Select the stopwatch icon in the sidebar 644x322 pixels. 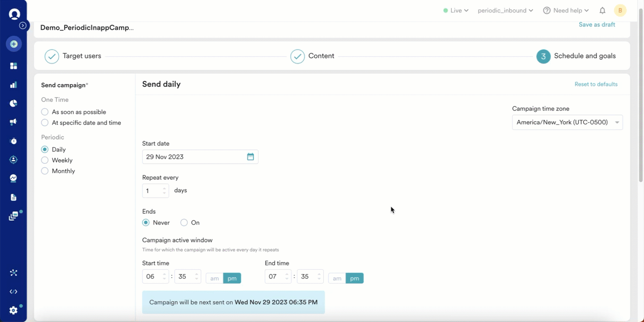[x=13, y=141]
